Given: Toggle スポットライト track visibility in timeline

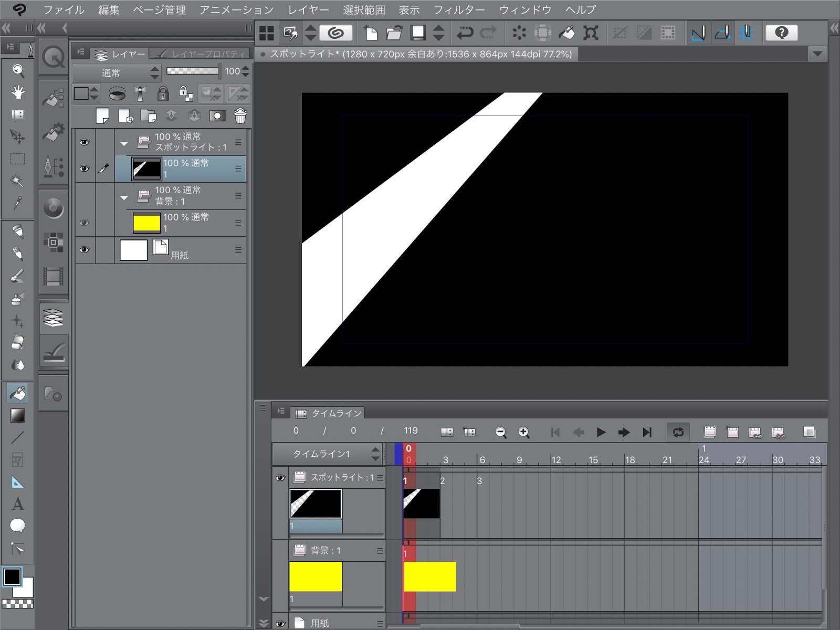Looking at the screenshot, I should coord(280,477).
